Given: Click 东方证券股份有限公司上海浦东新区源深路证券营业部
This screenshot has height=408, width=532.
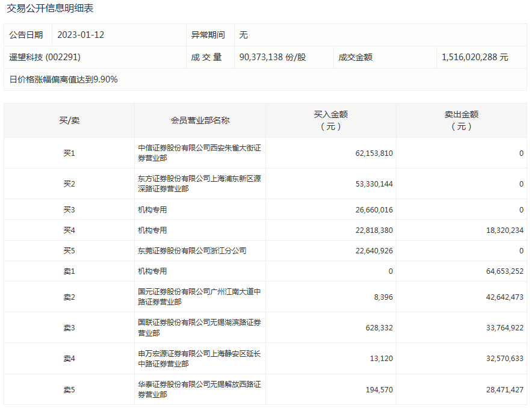Looking at the screenshot, I should [200, 184].
